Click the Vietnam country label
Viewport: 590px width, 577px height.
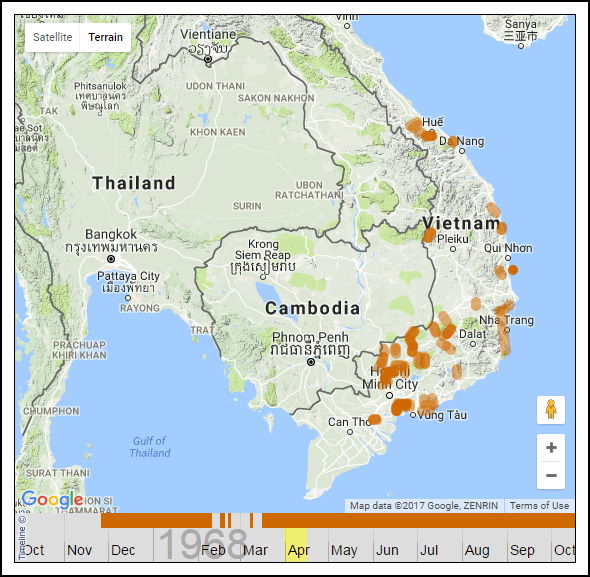[x=461, y=223]
